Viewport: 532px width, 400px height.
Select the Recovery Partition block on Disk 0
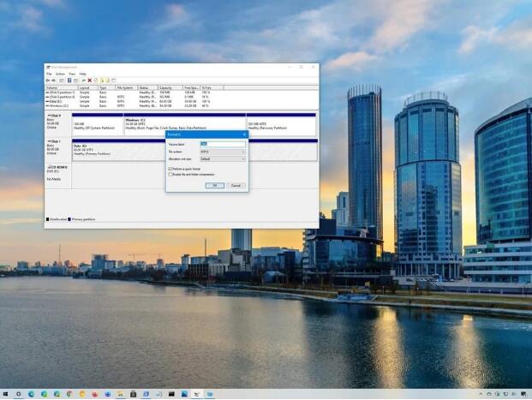point(281,125)
